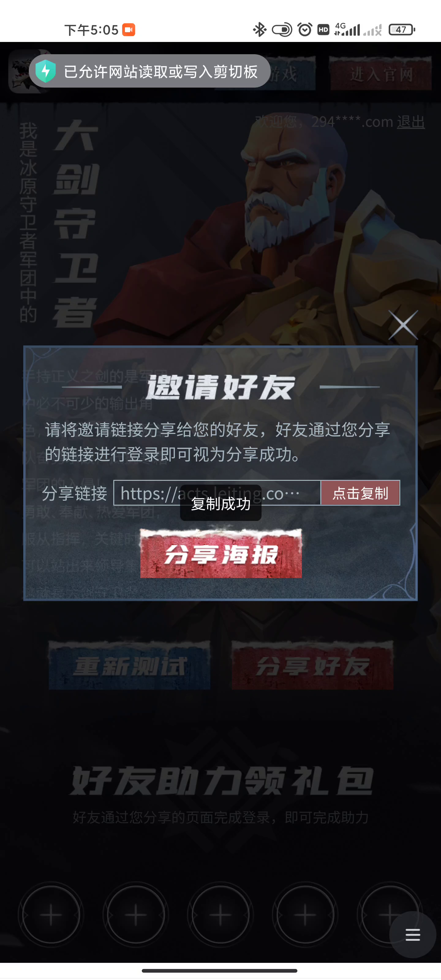Tap the clipboard permission notification banner
The height and width of the screenshot is (980, 441).
[150, 71]
